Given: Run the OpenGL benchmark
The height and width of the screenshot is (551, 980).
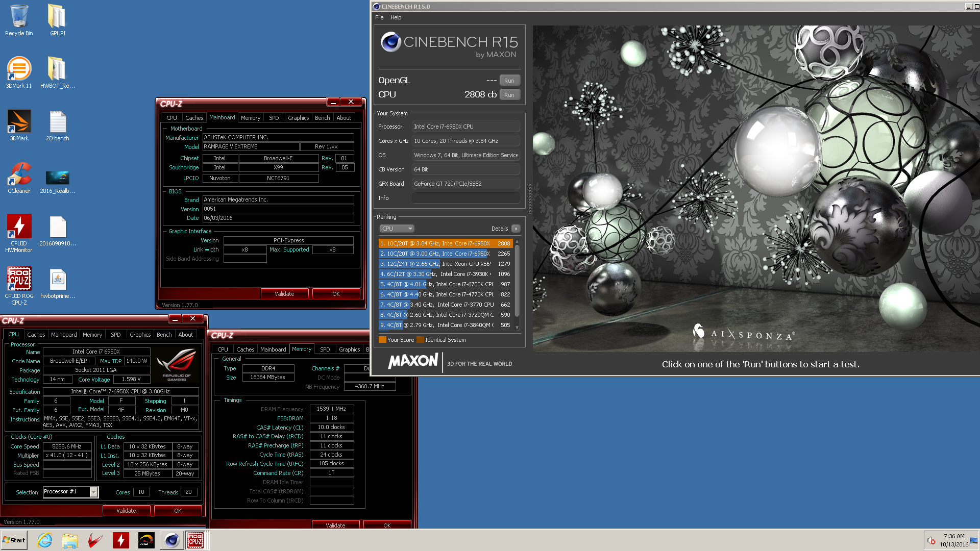Looking at the screenshot, I should [x=509, y=81].
